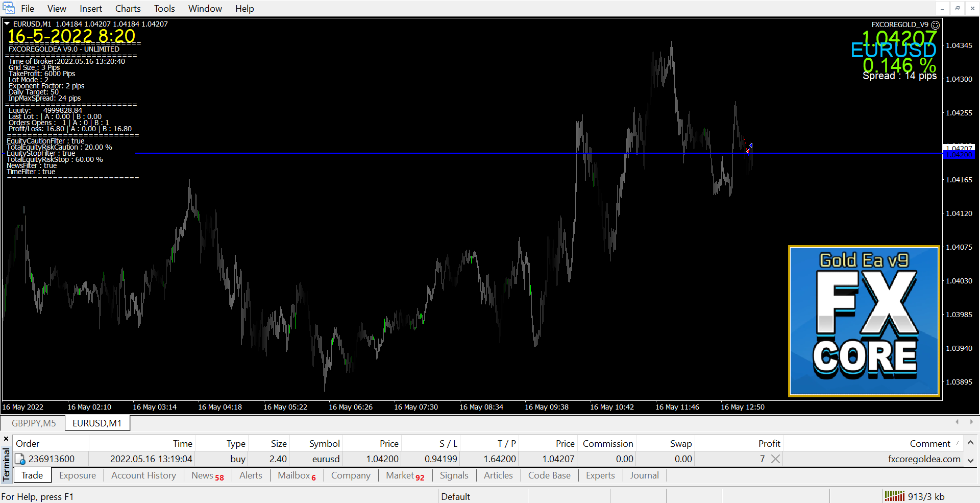The width and height of the screenshot is (980, 503).
Task: Click the connection status bars icon
Action: (894, 496)
